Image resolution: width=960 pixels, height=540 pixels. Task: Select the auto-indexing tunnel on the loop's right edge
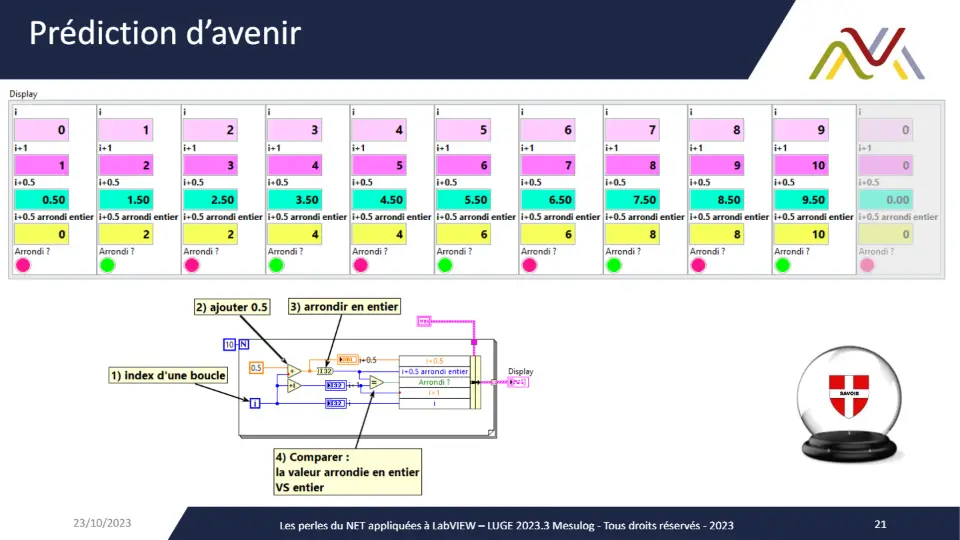point(494,382)
